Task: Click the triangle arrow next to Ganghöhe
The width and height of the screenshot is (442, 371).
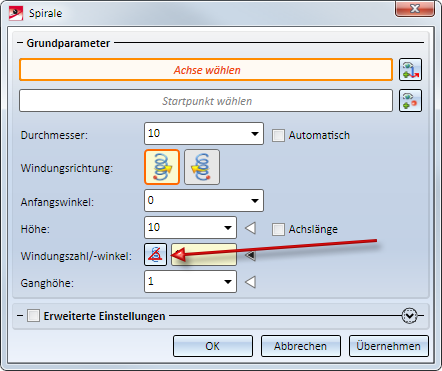Action: point(250,282)
